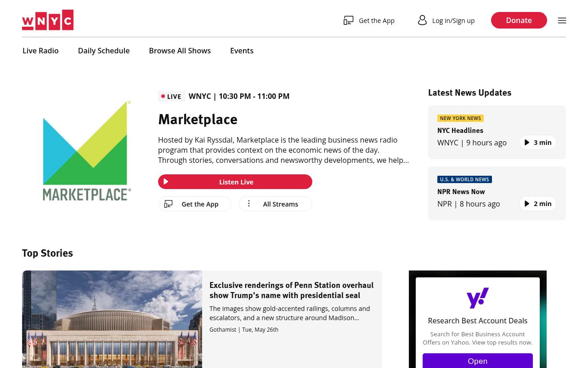
Task: Click the story summary about gold-accented railings
Action: 290,313
